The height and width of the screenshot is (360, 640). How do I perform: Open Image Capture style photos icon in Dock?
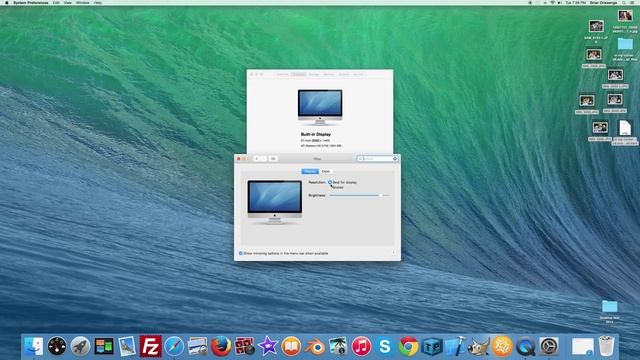coord(198,346)
